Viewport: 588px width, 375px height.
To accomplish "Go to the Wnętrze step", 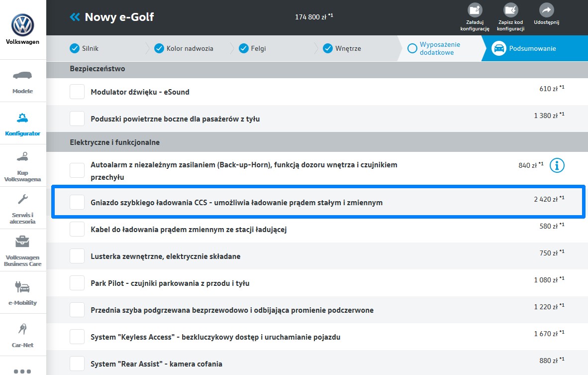I will 342,48.
